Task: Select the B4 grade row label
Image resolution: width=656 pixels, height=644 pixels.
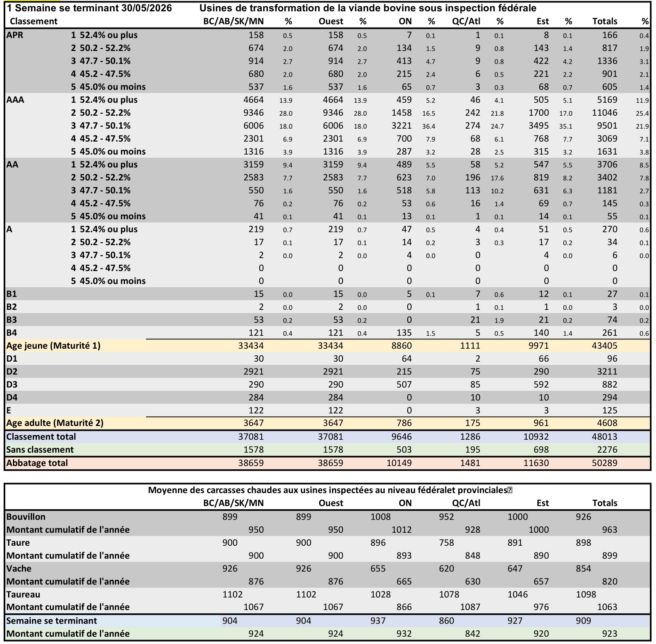Action: click(x=12, y=333)
